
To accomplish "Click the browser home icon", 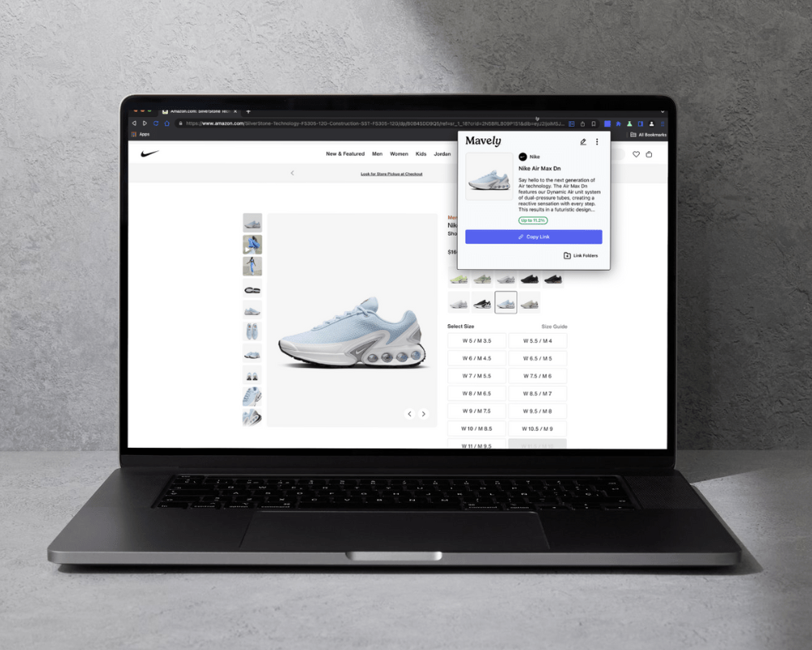I will (x=166, y=123).
